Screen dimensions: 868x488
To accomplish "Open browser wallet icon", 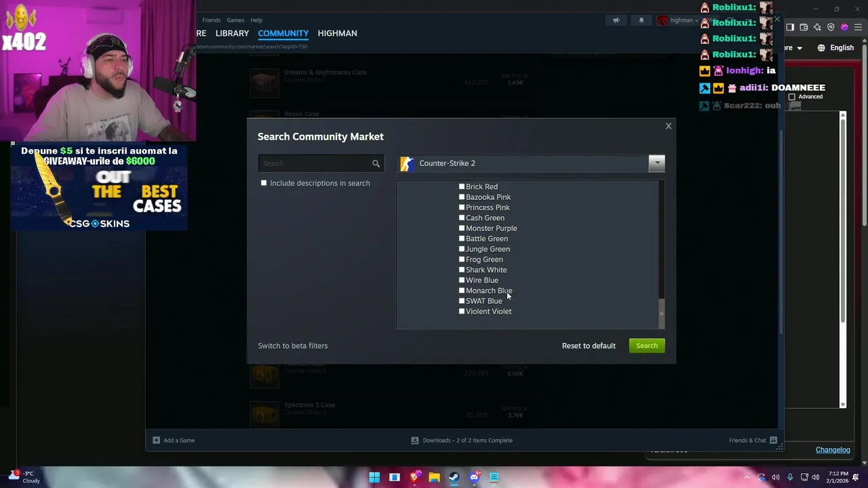I will pyautogui.click(x=804, y=27).
